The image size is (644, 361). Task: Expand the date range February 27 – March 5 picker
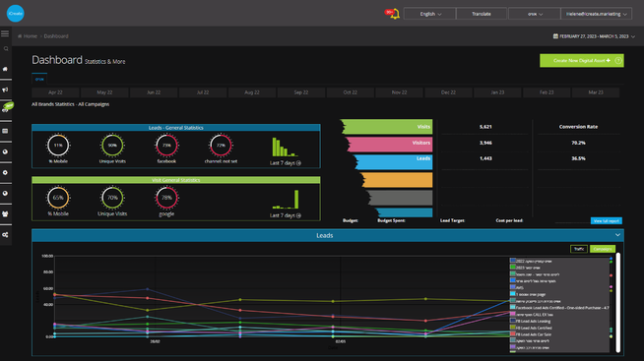pyautogui.click(x=595, y=36)
